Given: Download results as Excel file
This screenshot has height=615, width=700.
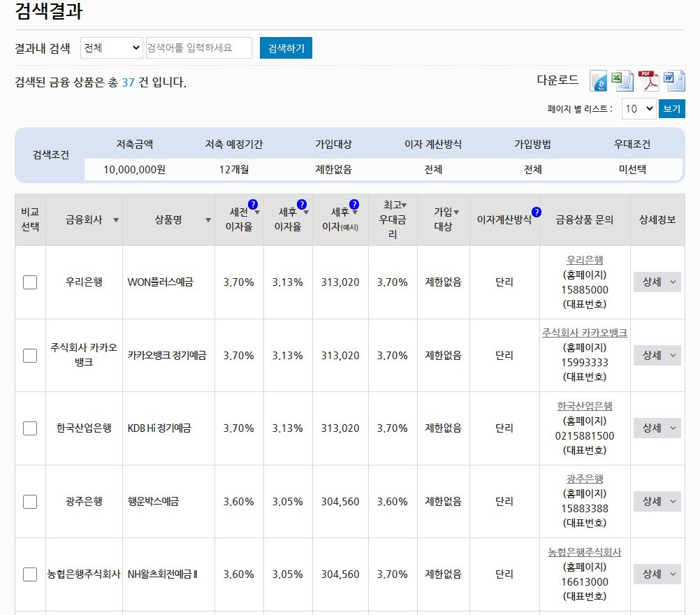Looking at the screenshot, I should click(x=622, y=81).
